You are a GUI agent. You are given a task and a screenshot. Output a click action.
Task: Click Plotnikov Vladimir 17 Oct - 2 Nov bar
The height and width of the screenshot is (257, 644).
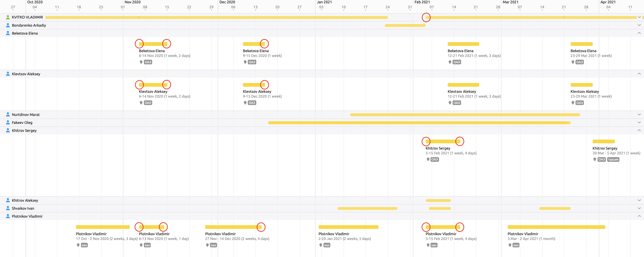click(103, 227)
